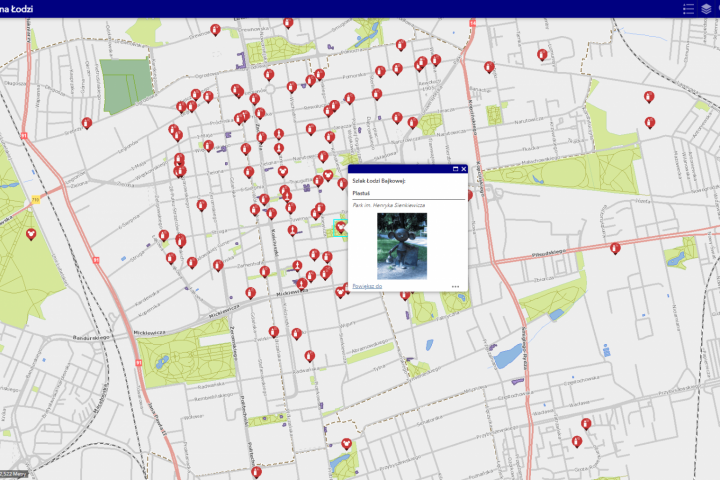Open the three-dots popup options menu
Viewport: 720px width, 480px height.
tap(455, 286)
